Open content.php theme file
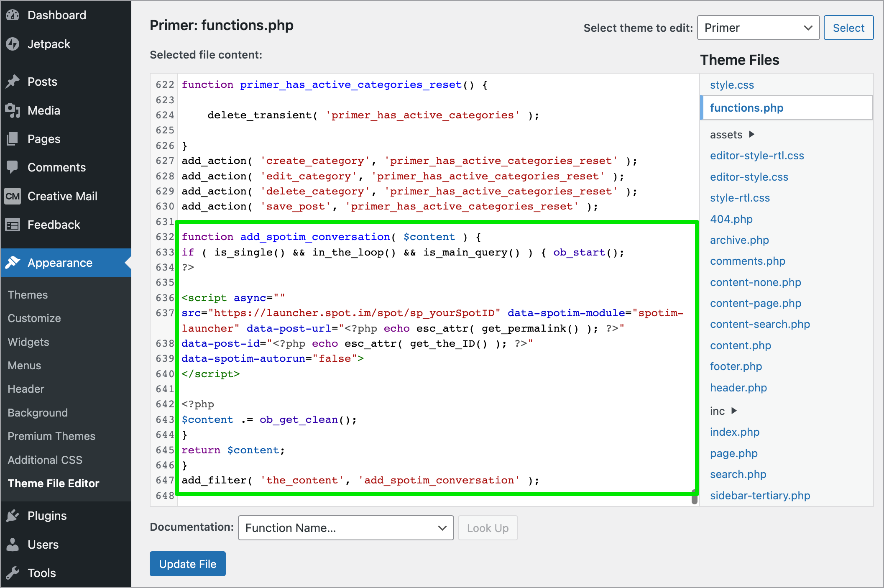884x588 pixels. pos(740,345)
